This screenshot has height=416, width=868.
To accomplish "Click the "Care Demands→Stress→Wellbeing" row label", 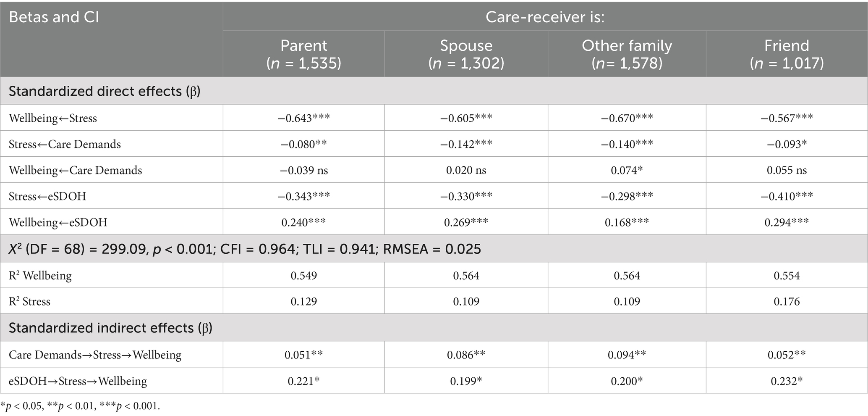I will (x=95, y=355).
